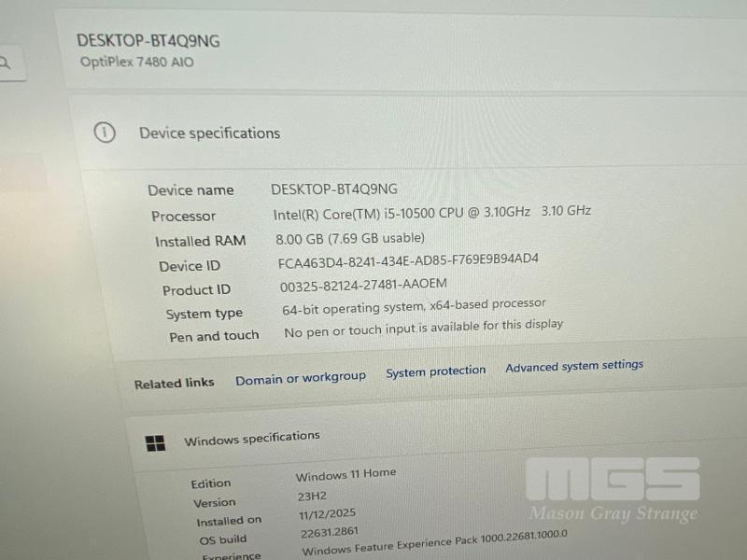Screen dimensions: 747x560
Task: Click the OS build 22631.2861 value
Action: 330,532
